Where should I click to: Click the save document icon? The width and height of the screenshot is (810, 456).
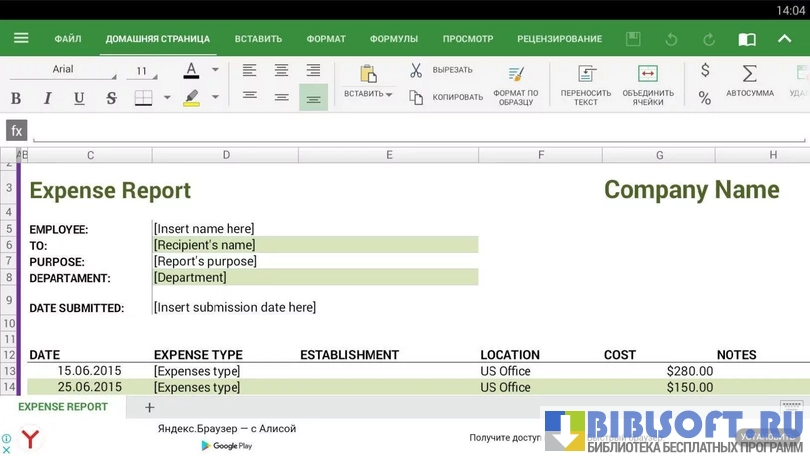633,39
